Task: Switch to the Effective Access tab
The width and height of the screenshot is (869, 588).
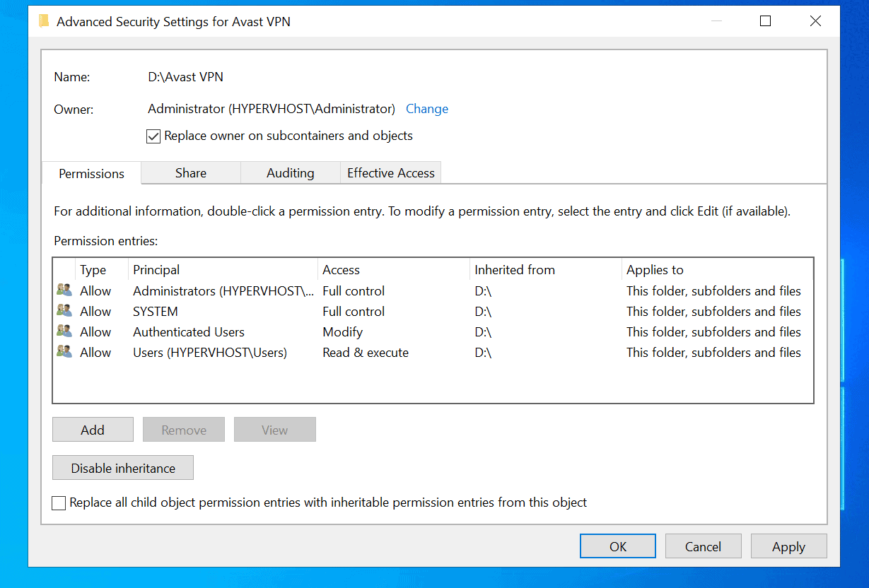Action: tap(390, 172)
